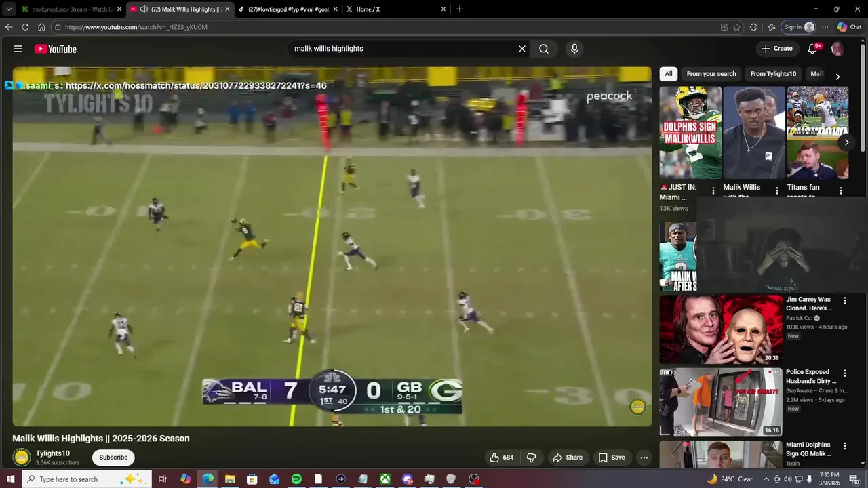This screenshot has height=488, width=868.
Task: Mute the Malik Willis tab audio
Action: point(144,9)
